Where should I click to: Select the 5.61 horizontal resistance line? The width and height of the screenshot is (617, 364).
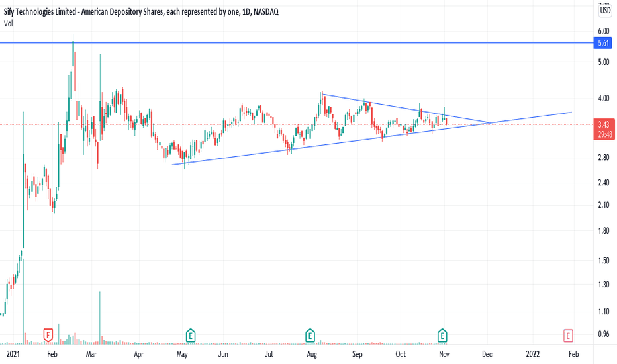[x=295, y=43]
